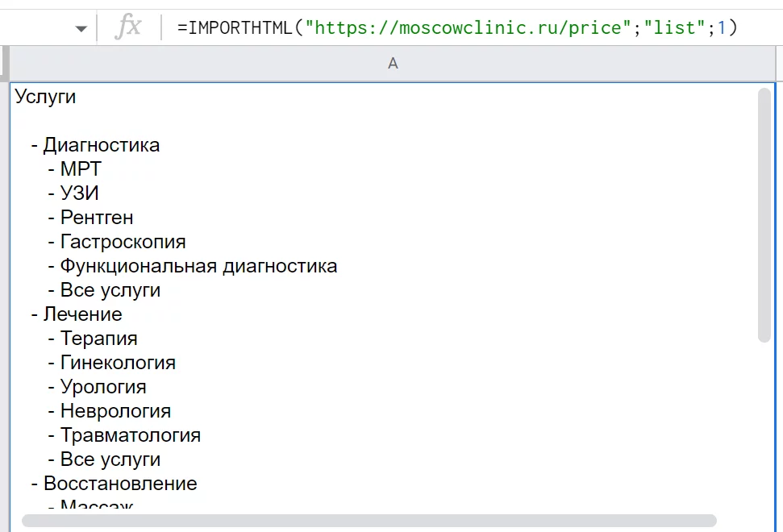Click the fx function icon
The height and width of the screenshot is (532, 783).
click(128, 27)
